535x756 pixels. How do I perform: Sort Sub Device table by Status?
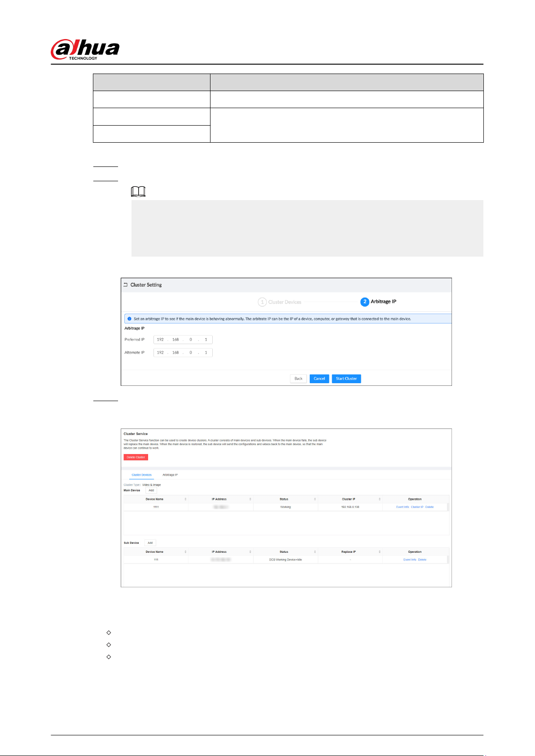[x=315, y=552]
